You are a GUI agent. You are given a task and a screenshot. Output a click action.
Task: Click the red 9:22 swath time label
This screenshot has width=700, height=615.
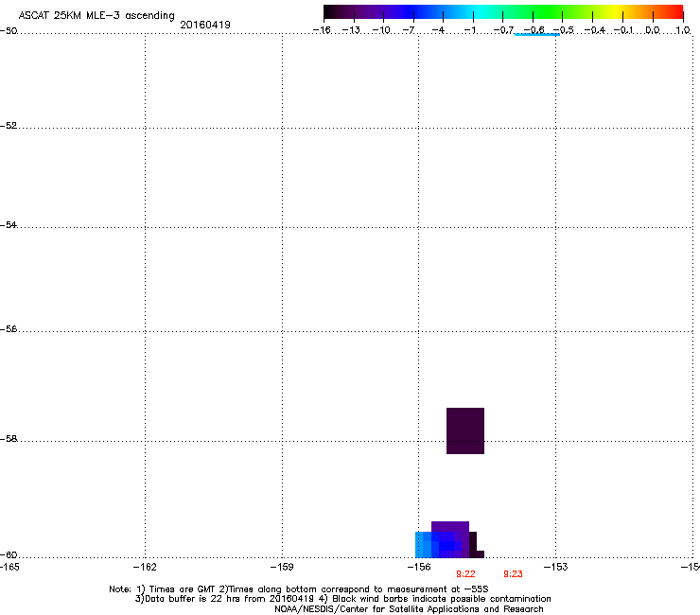coord(465,574)
